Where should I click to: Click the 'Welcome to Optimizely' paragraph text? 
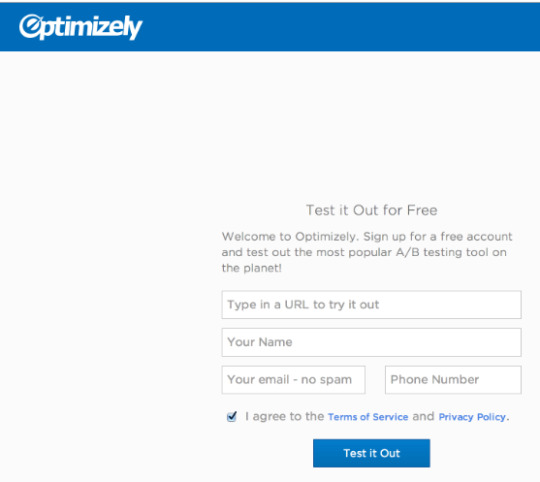[367, 252]
